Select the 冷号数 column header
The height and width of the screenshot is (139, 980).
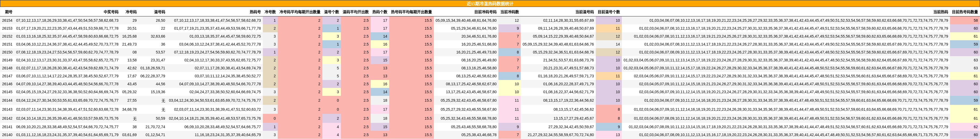pos(270,12)
